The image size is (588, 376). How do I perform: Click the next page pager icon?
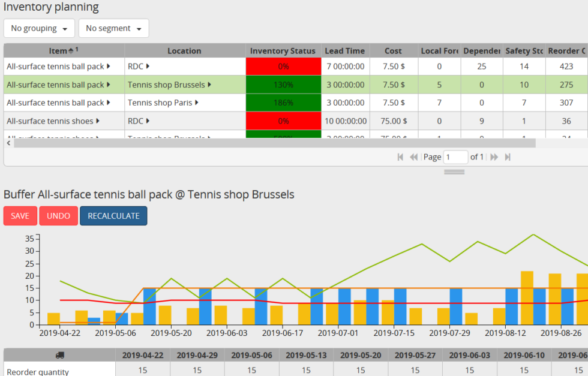(494, 157)
